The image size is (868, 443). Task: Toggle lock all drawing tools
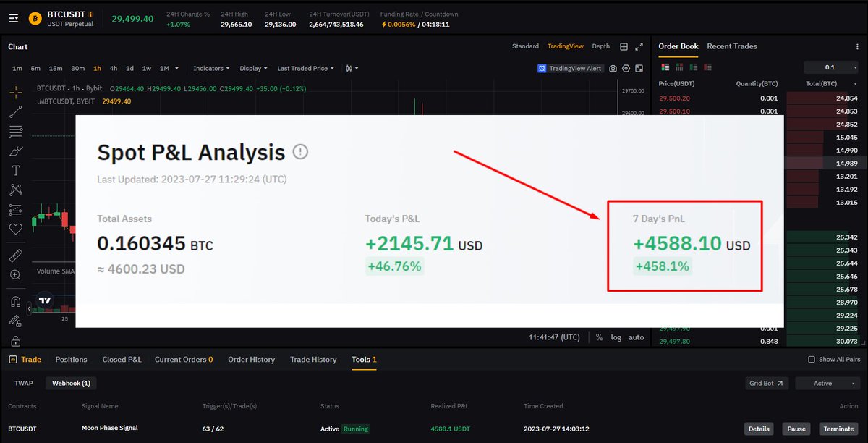pyautogui.click(x=16, y=340)
